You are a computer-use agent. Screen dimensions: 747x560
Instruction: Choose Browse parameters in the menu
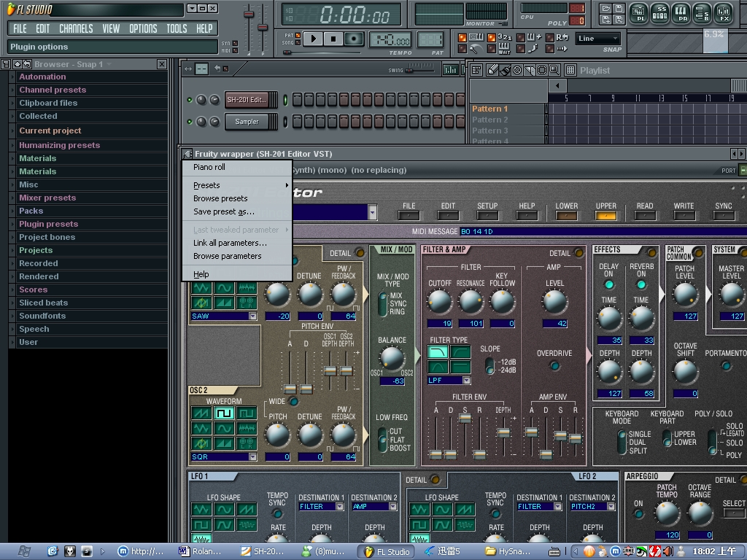(237, 256)
